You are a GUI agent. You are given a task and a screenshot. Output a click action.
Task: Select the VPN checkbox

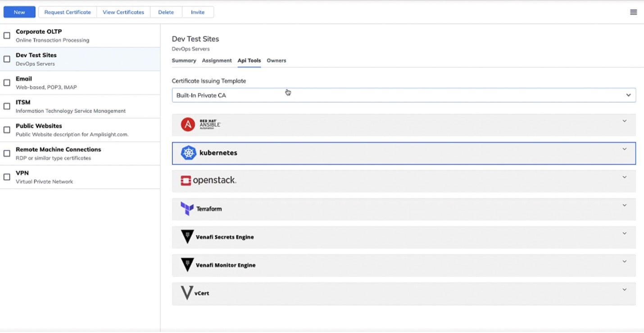(x=7, y=177)
